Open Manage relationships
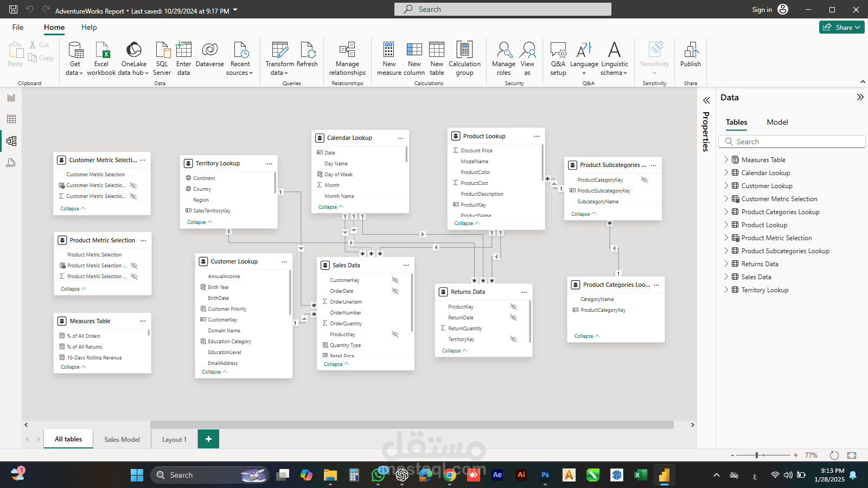 (x=347, y=59)
